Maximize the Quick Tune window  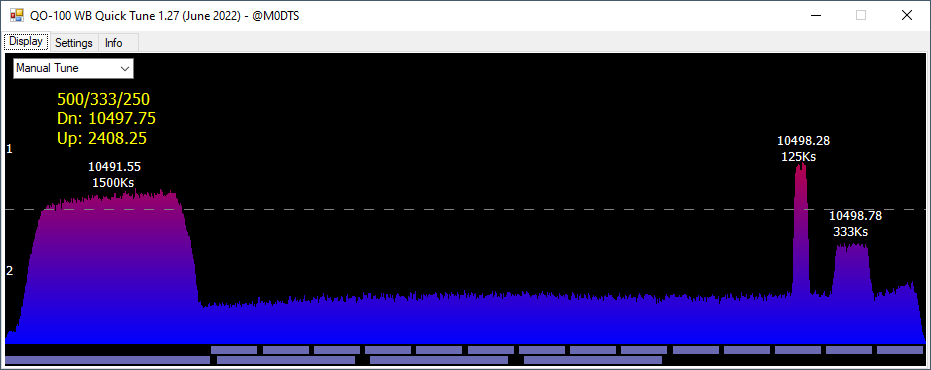coord(860,15)
